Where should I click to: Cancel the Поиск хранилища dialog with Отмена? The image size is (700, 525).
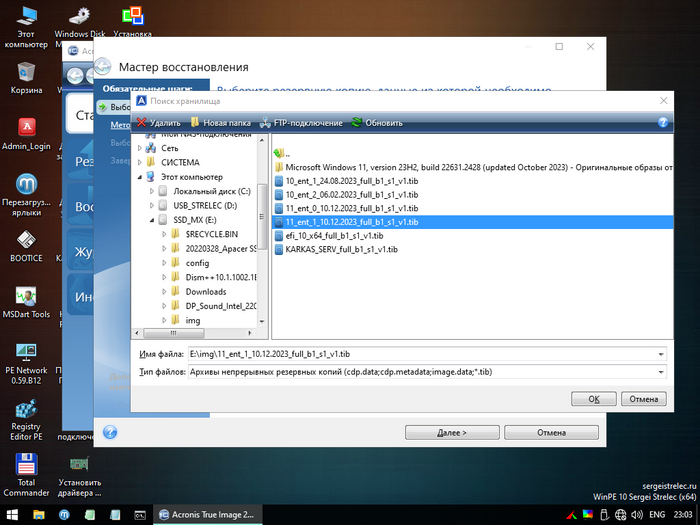[644, 399]
